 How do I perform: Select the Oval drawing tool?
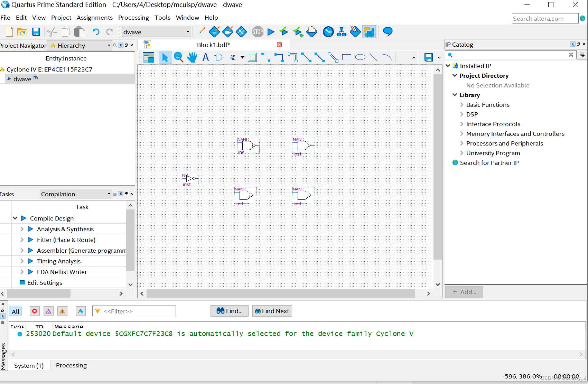(360, 57)
